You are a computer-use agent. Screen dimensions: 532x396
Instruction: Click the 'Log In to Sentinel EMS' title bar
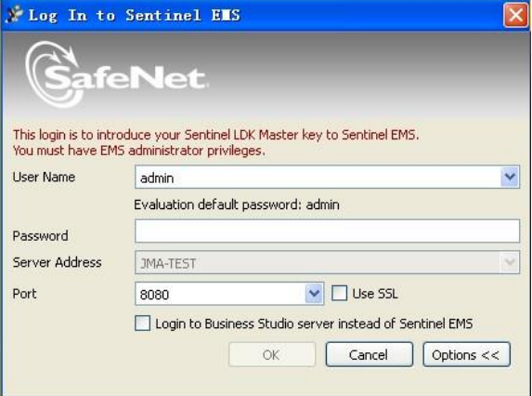pos(265,15)
